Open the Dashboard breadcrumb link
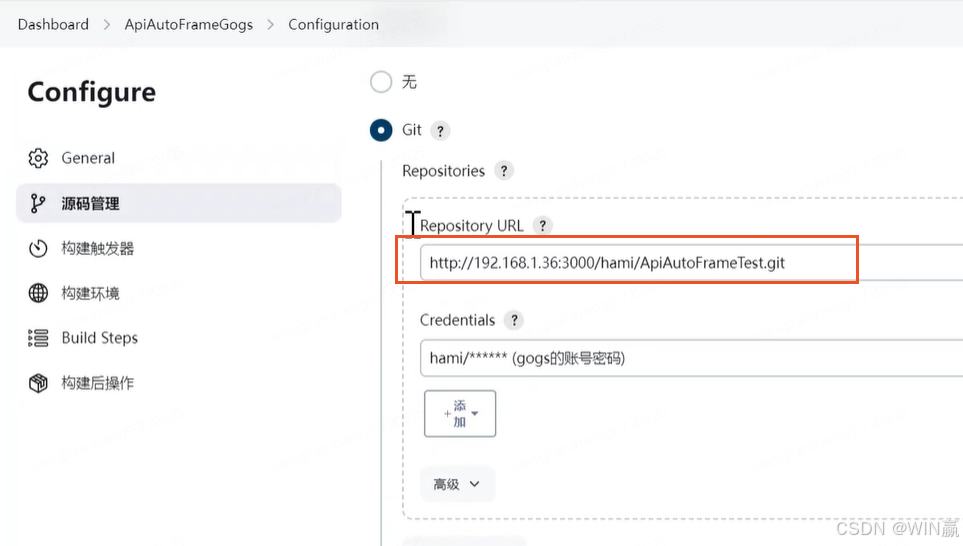Screen dimensions: 963x546 click(53, 24)
